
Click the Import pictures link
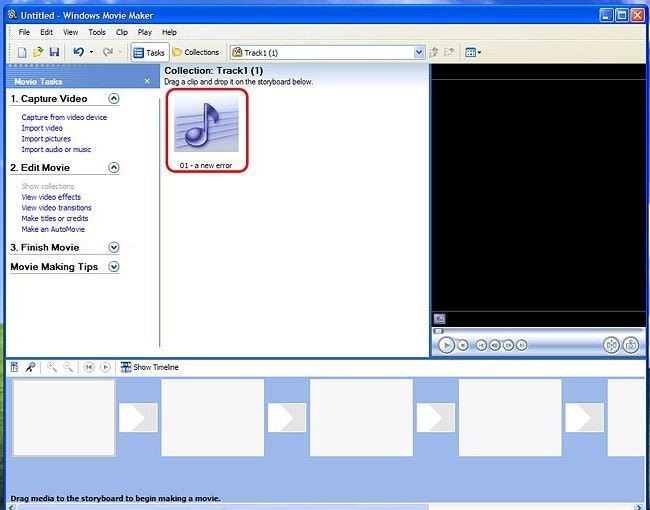pyautogui.click(x=46, y=139)
